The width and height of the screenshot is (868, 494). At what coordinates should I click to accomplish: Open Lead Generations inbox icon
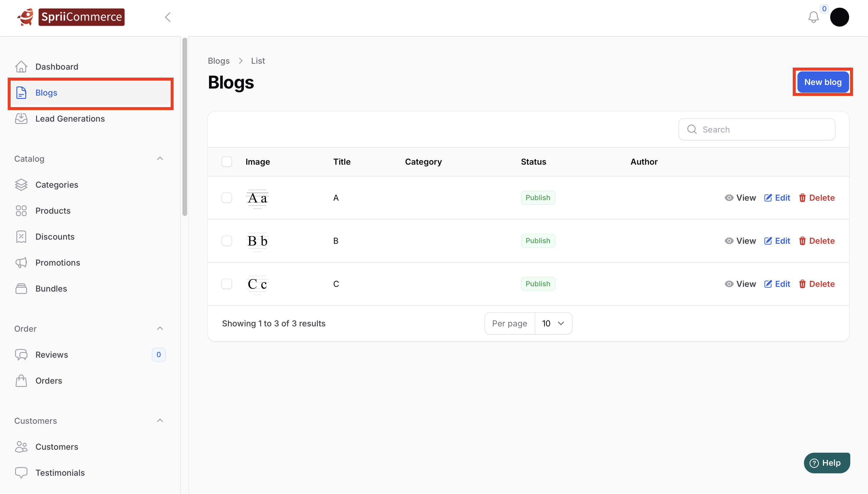pyautogui.click(x=21, y=118)
